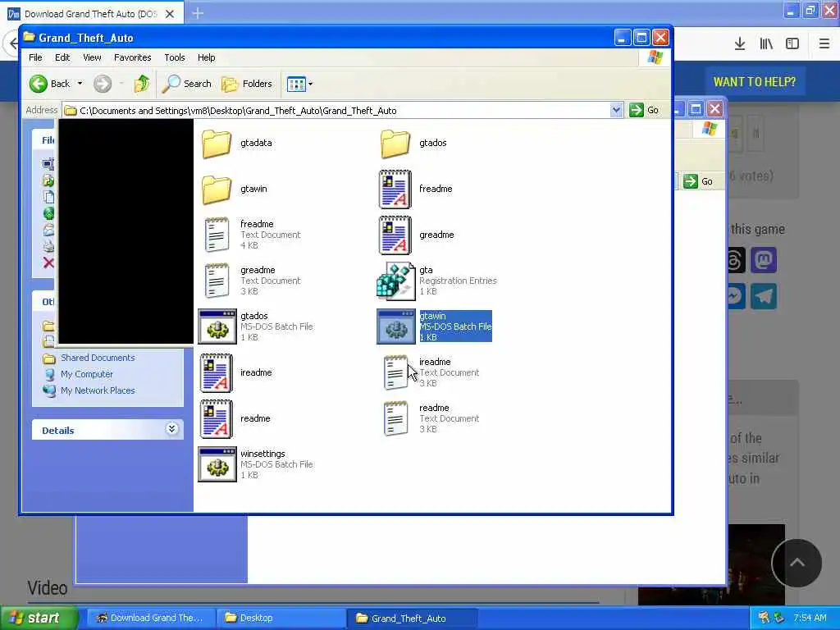This screenshot has height=630, width=840.
Task: Open the Help menu
Action: tap(206, 57)
